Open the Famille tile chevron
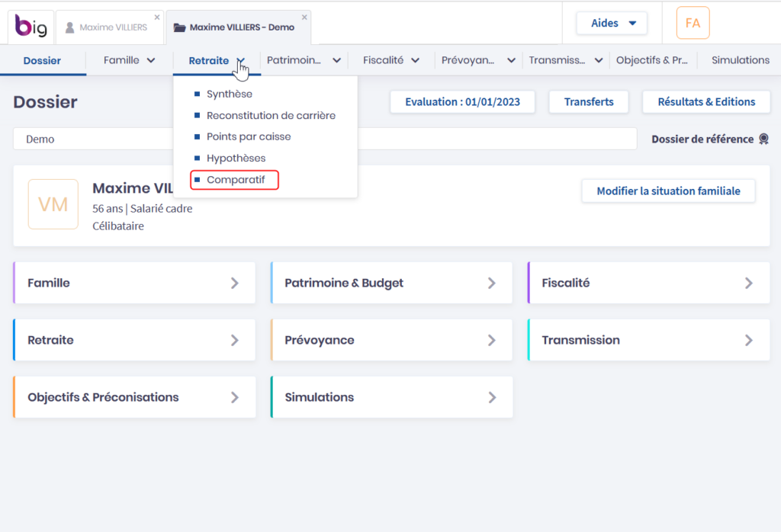This screenshot has width=781, height=532. tap(235, 283)
